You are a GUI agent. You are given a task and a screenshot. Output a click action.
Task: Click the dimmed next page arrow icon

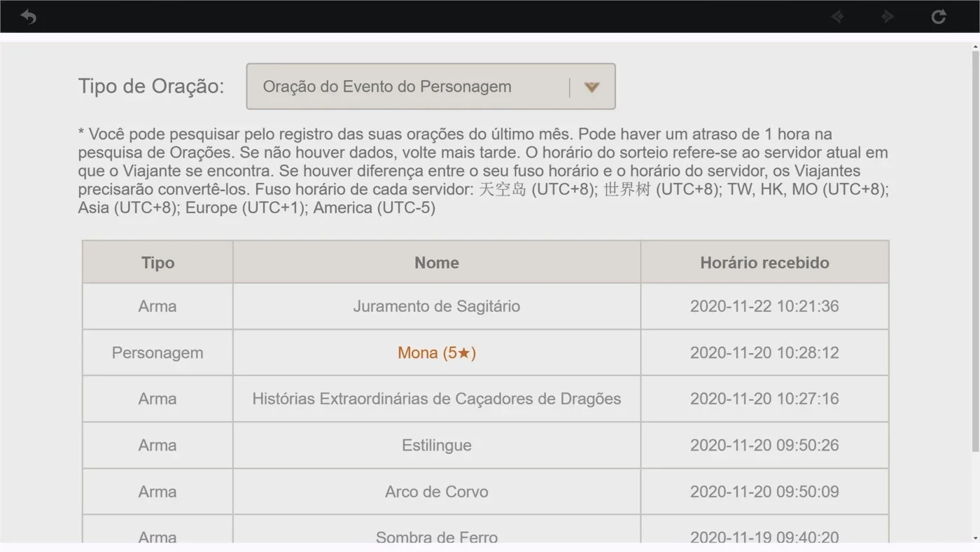888,16
